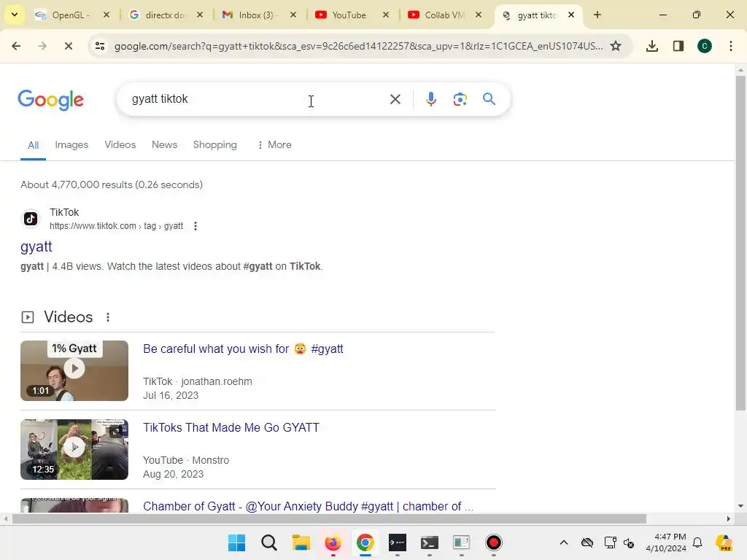Close the directx doc tab
This screenshot has height=560, width=747.
point(200,15)
